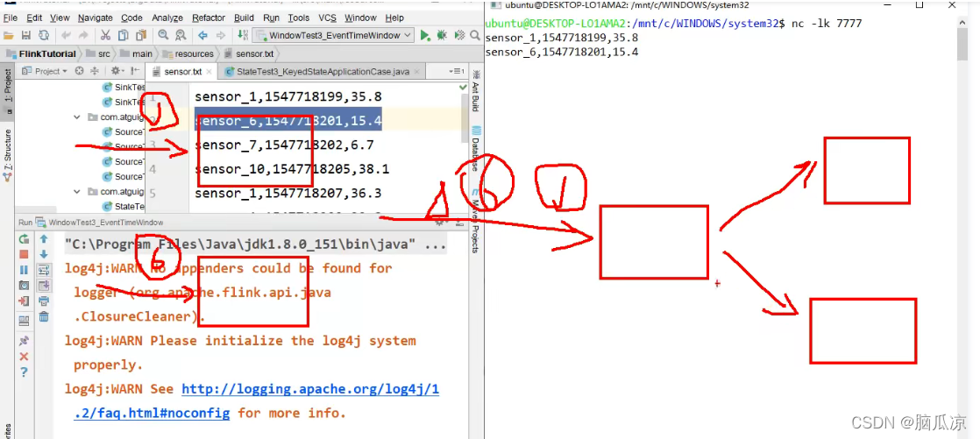Open the log4j logging.apache.org link
This screenshot has height=439, width=980.
click(x=310, y=389)
